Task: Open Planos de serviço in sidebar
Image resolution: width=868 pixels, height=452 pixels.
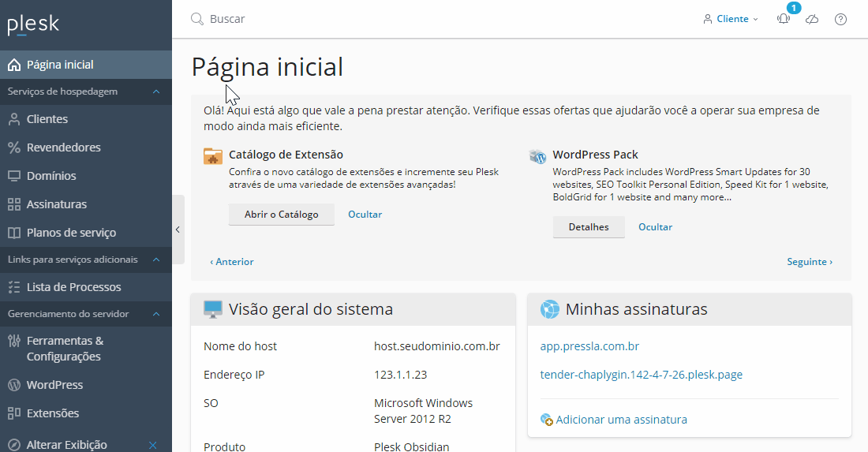Action: [x=86, y=233]
